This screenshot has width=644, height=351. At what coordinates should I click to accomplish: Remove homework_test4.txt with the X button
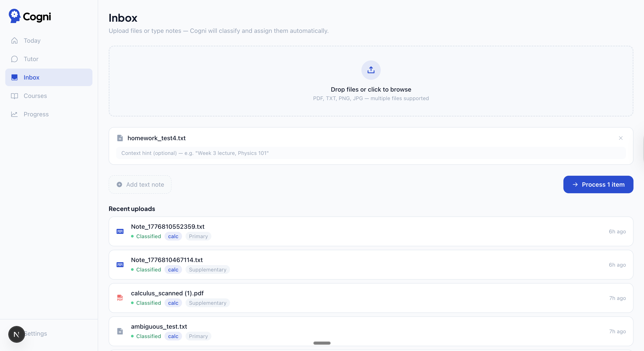coord(621,138)
